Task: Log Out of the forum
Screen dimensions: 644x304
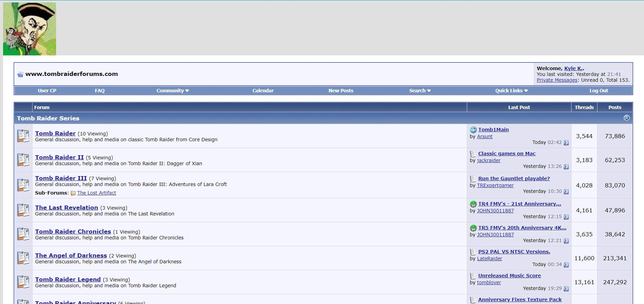Action: coord(599,91)
